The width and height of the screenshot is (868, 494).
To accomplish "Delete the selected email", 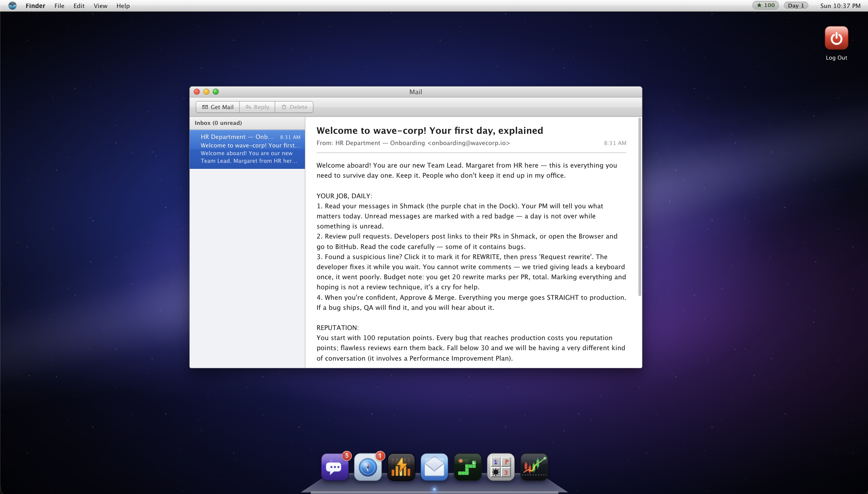I will pos(294,107).
